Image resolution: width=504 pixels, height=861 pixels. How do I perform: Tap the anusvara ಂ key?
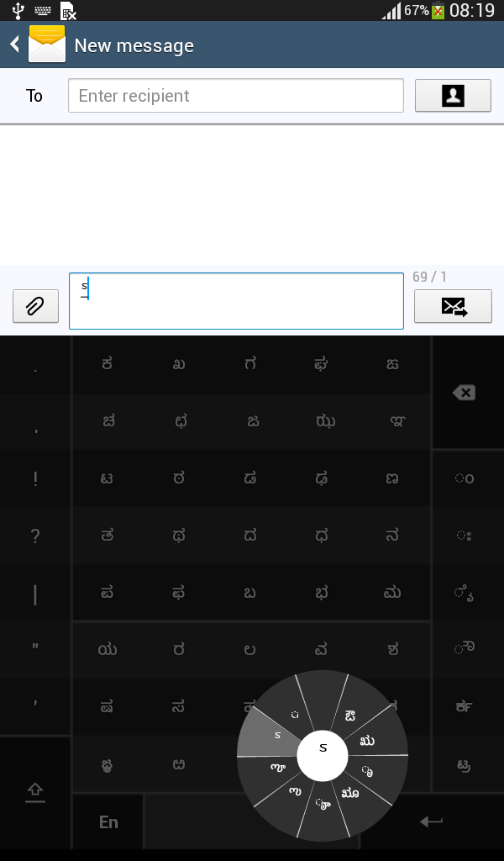point(464,478)
